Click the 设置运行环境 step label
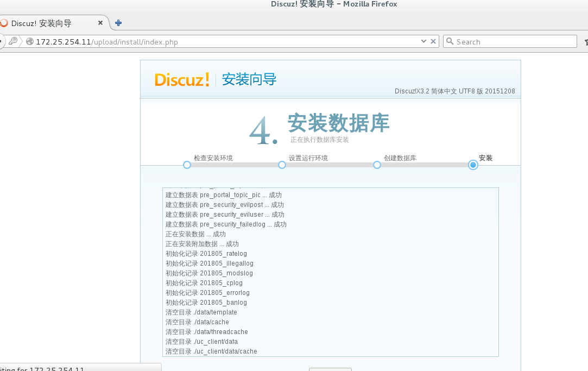The height and width of the screenshot is (371, 588). [x=308, y=158]
